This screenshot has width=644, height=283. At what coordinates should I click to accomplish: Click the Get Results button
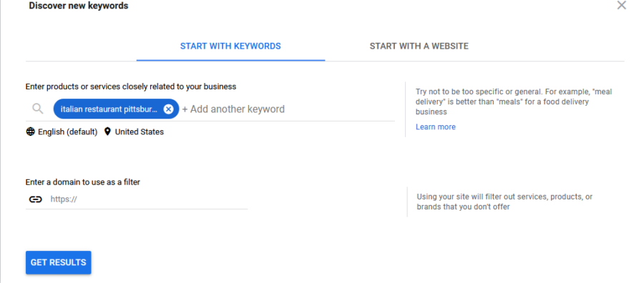point(59,262)
